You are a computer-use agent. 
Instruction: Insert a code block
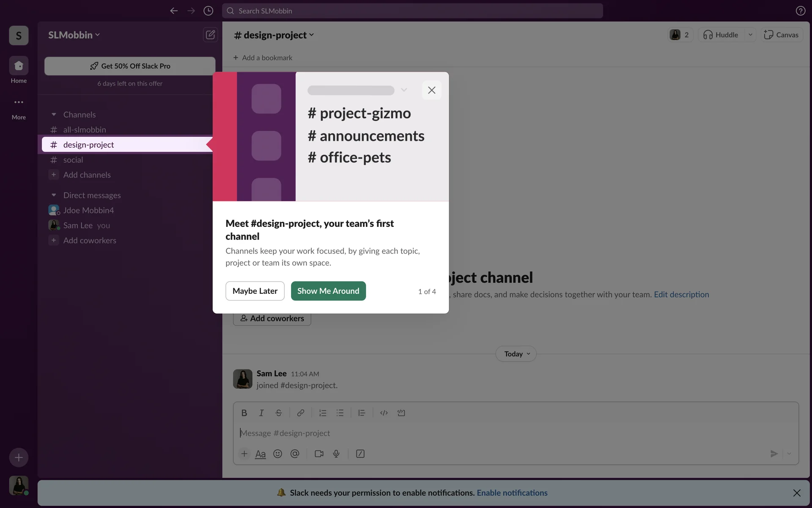401,413
